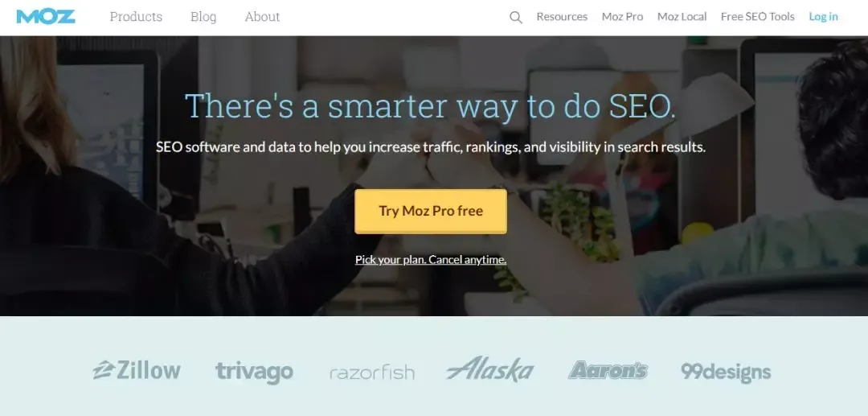Screen dimensions: 868x416
Task: Click the Log in link
Action: 823,17
